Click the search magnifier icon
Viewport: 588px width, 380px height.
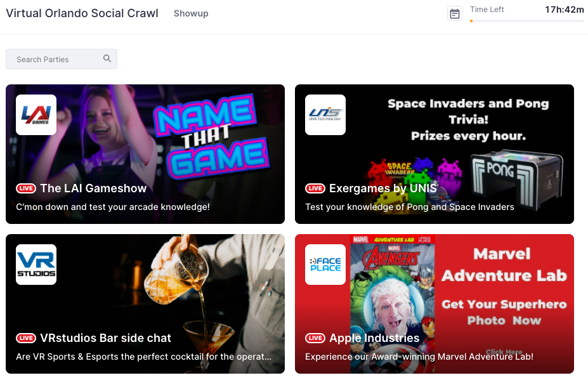pyautogui.click(x=107, y=58)
